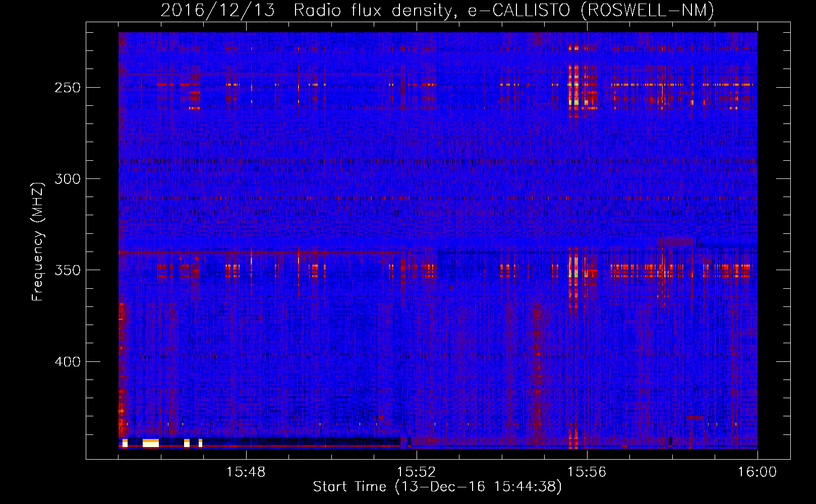Click the Start Time axis caption
This screenshot has height=504, width=816.
point(437,487)
